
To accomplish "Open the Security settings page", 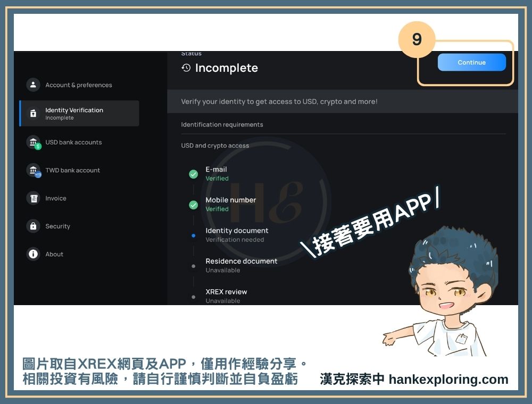I will tap(57, 226).
